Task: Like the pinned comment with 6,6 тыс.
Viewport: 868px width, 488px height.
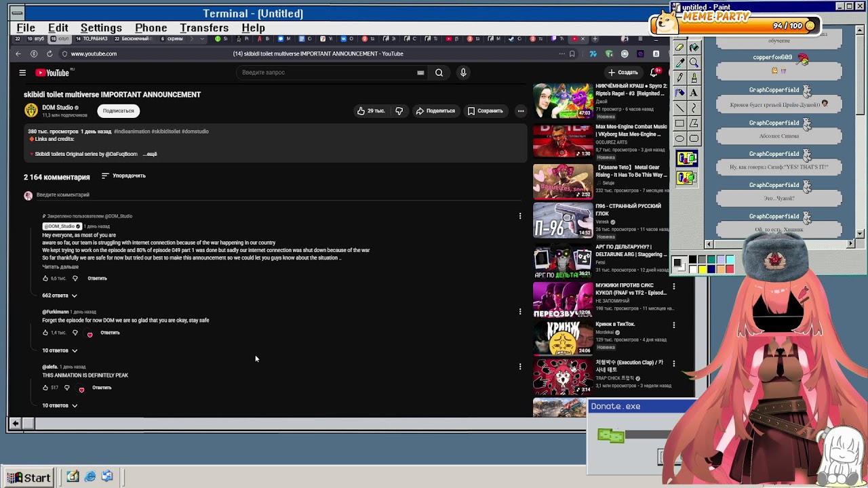Action: 45,279
